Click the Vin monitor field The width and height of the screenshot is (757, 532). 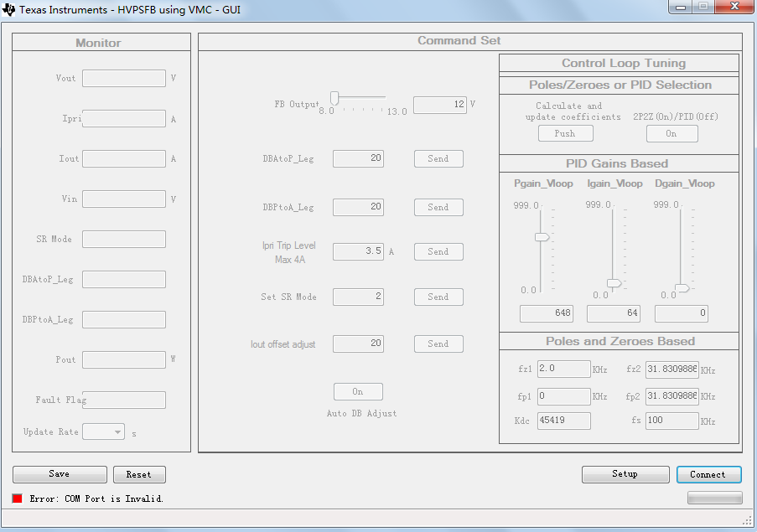tap(124, 199)
